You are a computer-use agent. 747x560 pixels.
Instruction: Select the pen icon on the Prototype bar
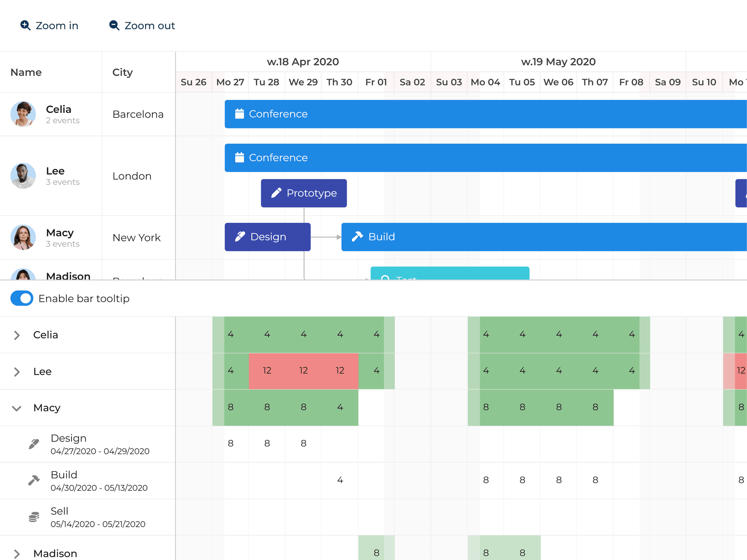tap(276, 193)
